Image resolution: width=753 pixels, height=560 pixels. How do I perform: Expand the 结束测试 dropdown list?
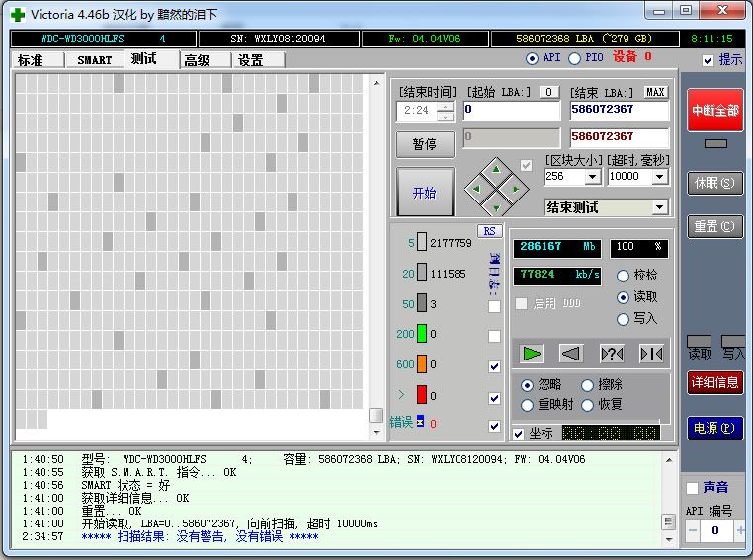coord(659,207)
